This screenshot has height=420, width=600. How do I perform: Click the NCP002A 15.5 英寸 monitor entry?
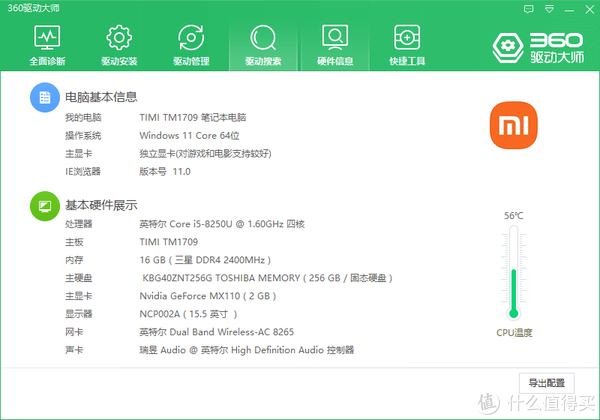tap(188, 314)
